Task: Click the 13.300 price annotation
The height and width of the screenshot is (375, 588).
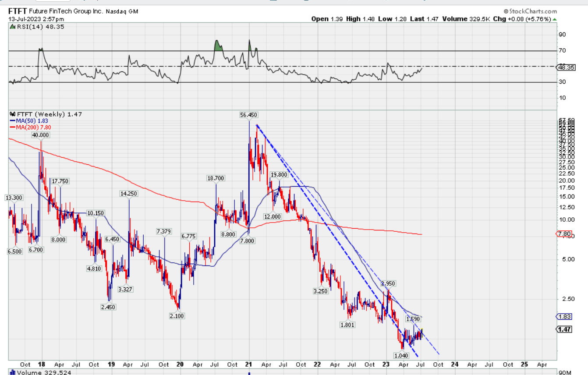Action: click(14, 198)
